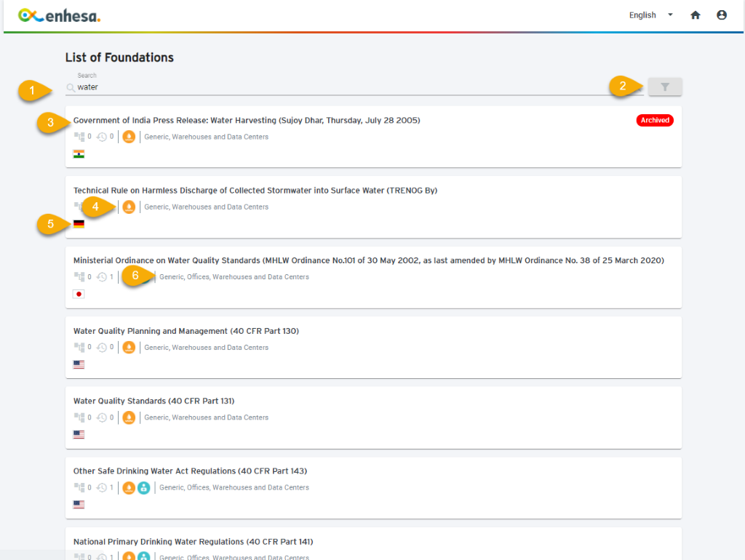Click history icon in CFR Part 130 card
The width and height of the screenshot is (745, 560).
click(102, 347)
